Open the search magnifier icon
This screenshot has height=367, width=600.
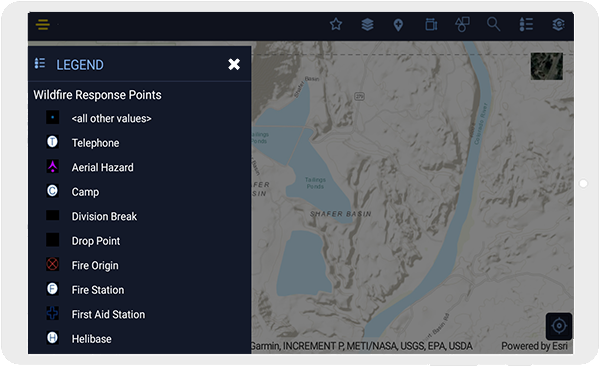coord(494,24)
